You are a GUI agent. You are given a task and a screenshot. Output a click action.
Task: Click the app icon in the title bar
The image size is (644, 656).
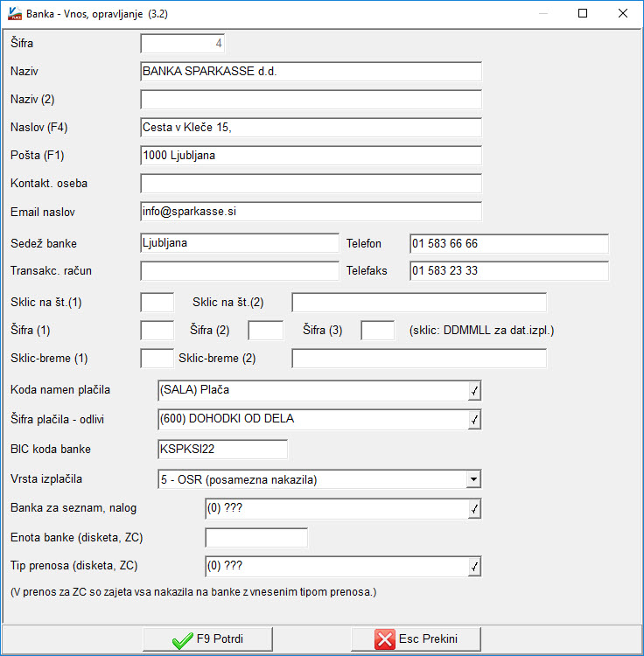click(15, 14)
